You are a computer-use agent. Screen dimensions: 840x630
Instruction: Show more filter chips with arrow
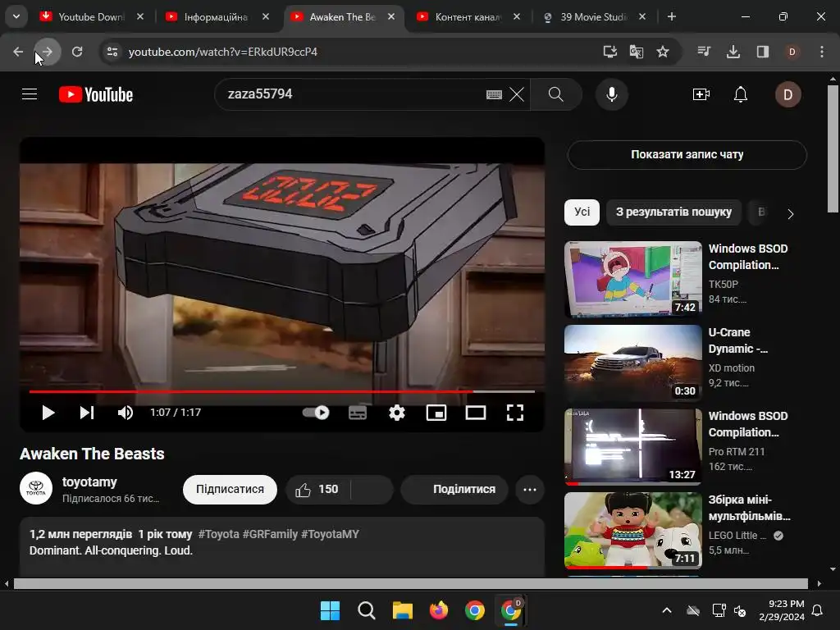coord(790,214)
